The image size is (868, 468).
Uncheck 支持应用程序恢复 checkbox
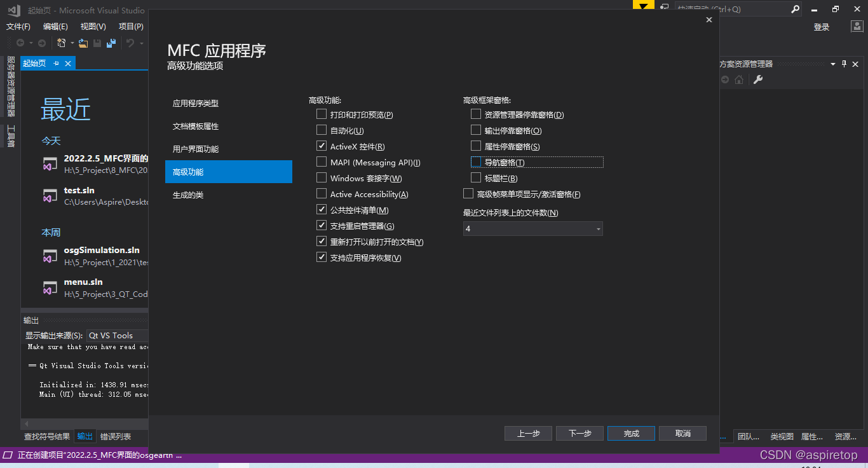point(322,258)
